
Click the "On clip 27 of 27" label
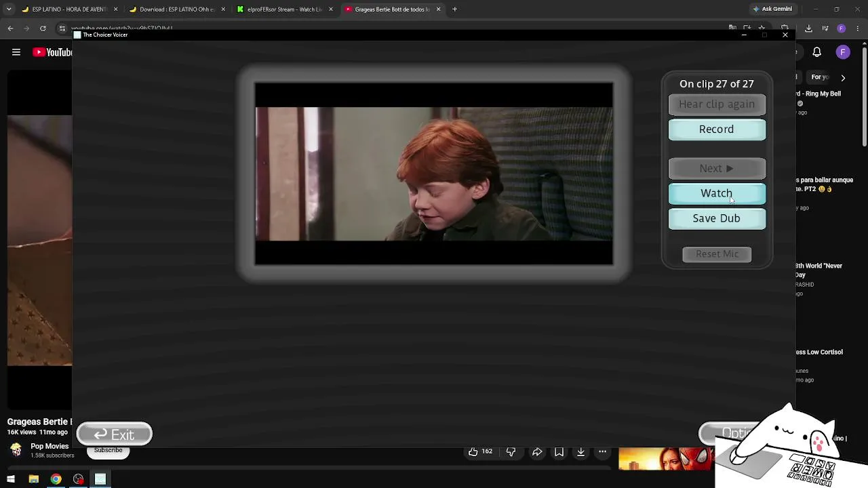click(x=717, y=84)
